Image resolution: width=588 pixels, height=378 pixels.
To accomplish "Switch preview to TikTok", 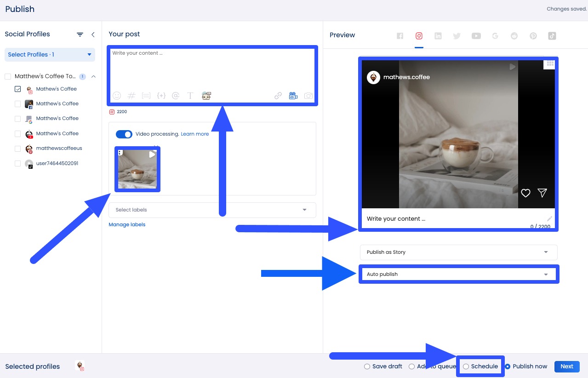I will (x=552, y=35).
